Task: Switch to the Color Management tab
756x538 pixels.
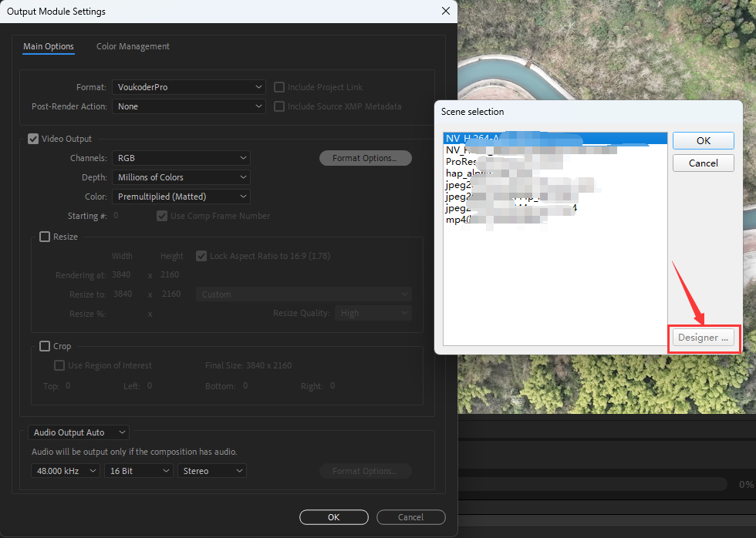Action: coord(133,46)
